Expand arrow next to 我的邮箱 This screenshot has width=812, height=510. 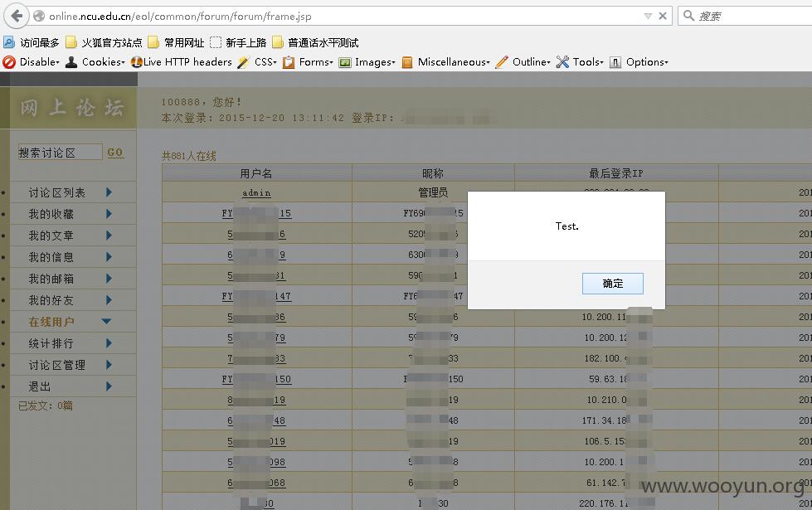[x=109, y=279]
